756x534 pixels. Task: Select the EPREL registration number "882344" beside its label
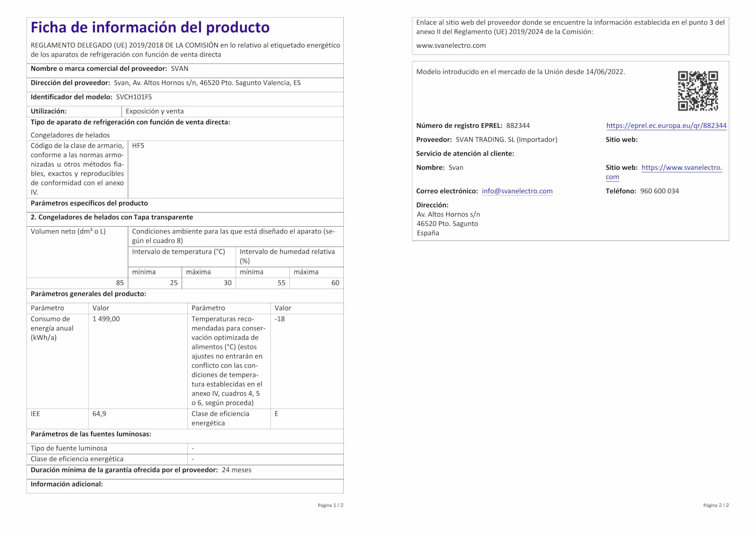(x=518, y=125)
